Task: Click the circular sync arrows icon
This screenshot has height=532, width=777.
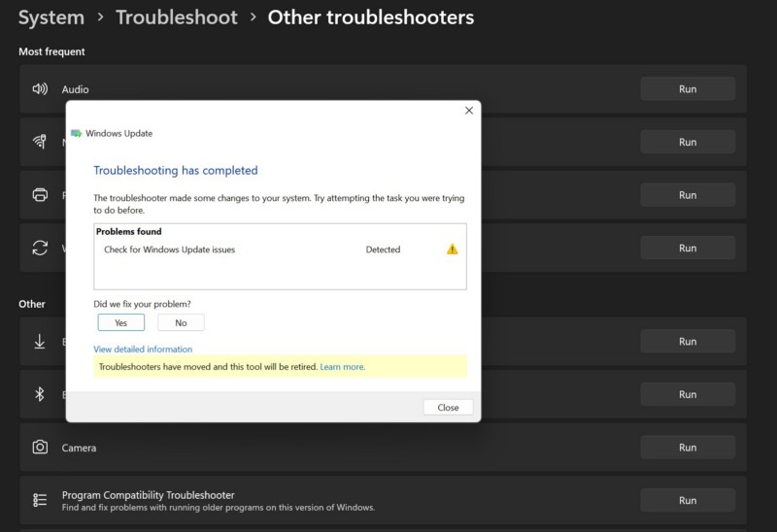Action: [x=40, y=249]
